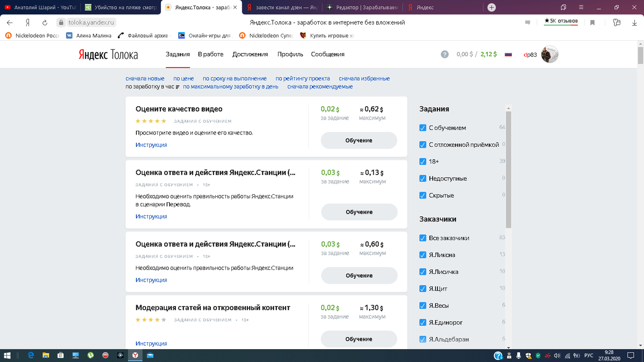Click the 'по заработку в час' sort order toggle
Viewport: 644px width, 362px height.
click(x=152, y=86)
